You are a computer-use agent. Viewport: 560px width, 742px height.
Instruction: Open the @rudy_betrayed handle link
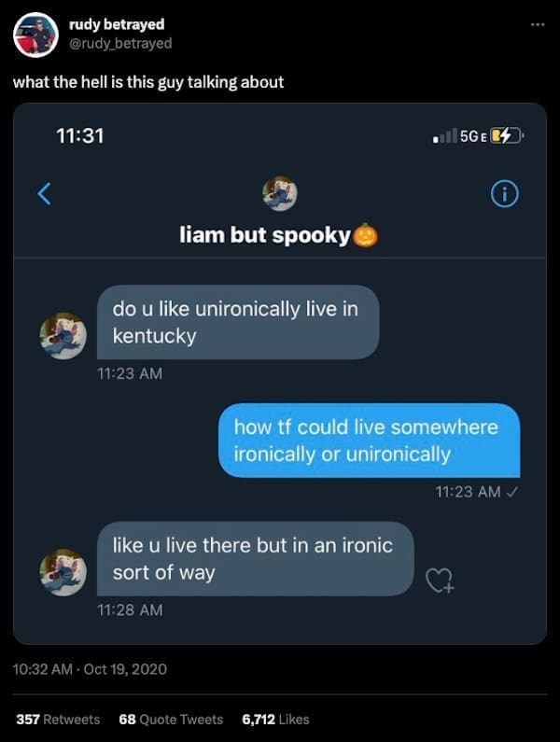point(120,43)
